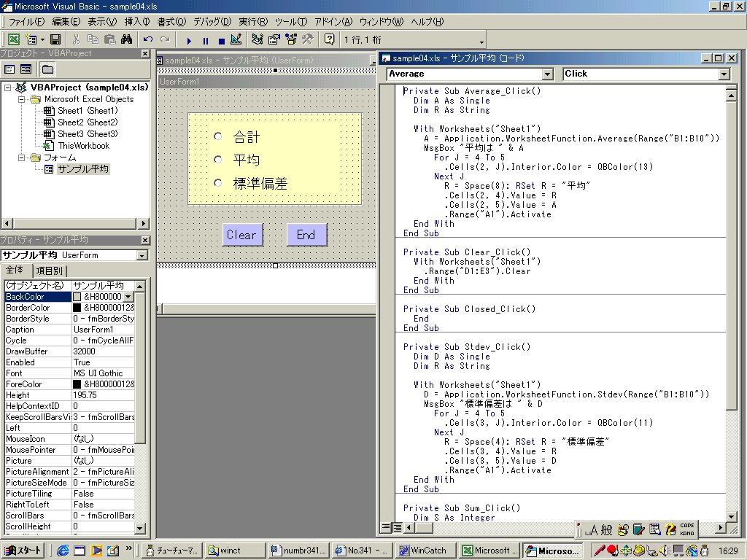Image resolution: width=747 pixels, height=560 pixels.
Task: Open the Click procedure dropdown
Action: (724, 74)
